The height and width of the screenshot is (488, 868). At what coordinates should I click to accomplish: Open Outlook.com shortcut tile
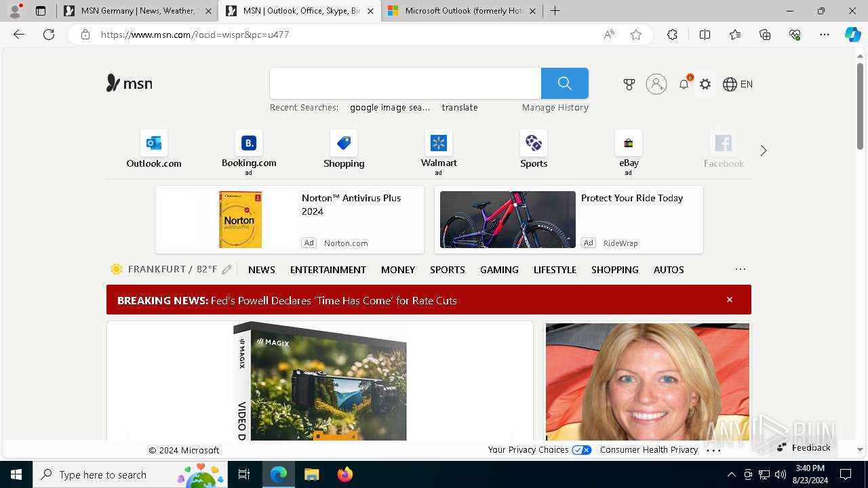coord(154,150)
